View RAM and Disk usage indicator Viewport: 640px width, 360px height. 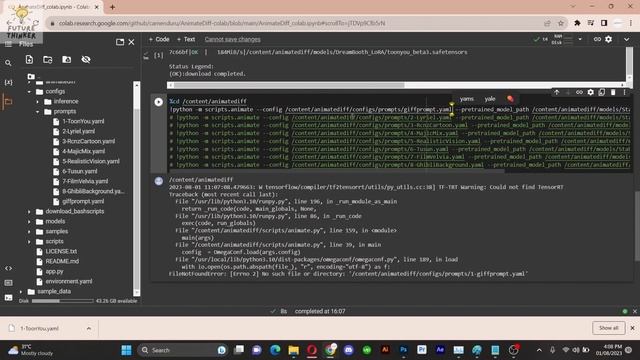pyautogui.click(x=562, y=39)
